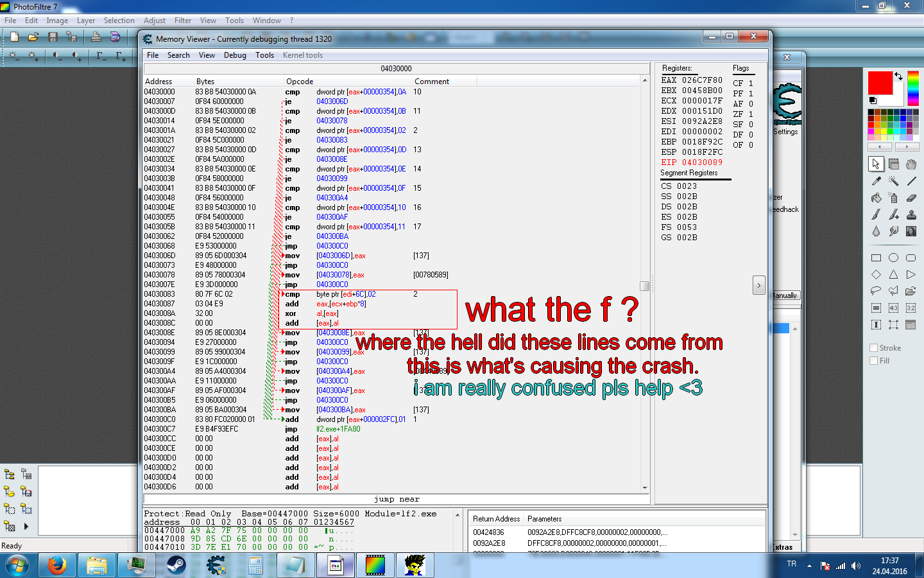Pick the Paint Bucket fill tool
The width and height of the screenshot is (924, 578).
[x=877, y=198]
